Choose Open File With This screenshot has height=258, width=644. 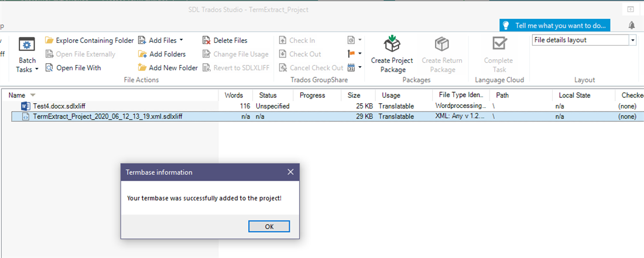73,67
